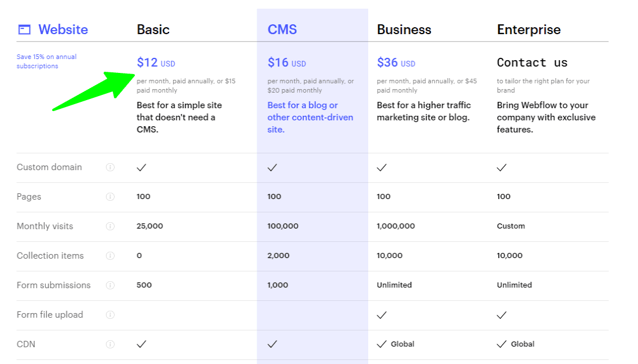
Task: Click the $12 USD Basic price
Action: [x=156, y=62]
